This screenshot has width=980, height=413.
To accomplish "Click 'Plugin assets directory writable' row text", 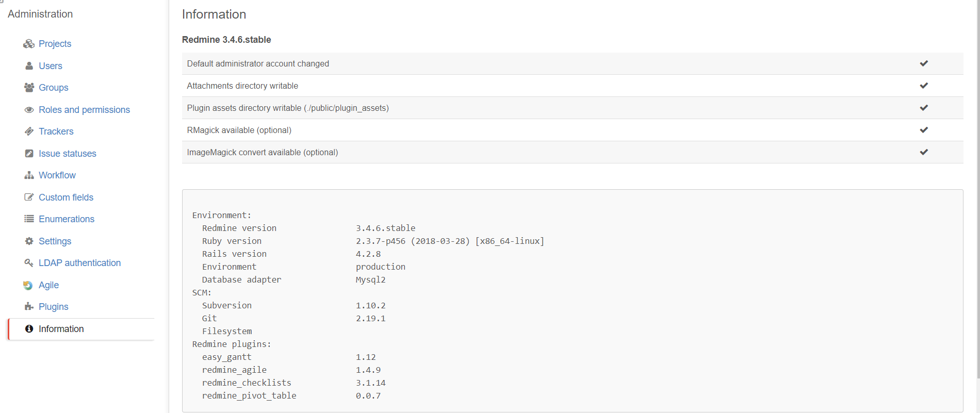I will coord(288,108).
